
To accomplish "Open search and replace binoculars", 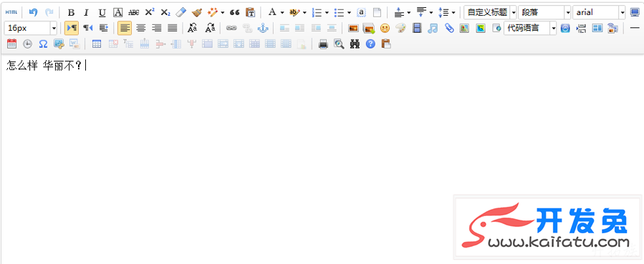I will tap(355, 44).
